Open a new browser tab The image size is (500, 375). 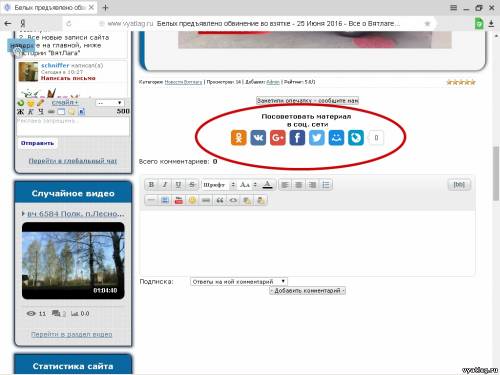coord(105,7)
